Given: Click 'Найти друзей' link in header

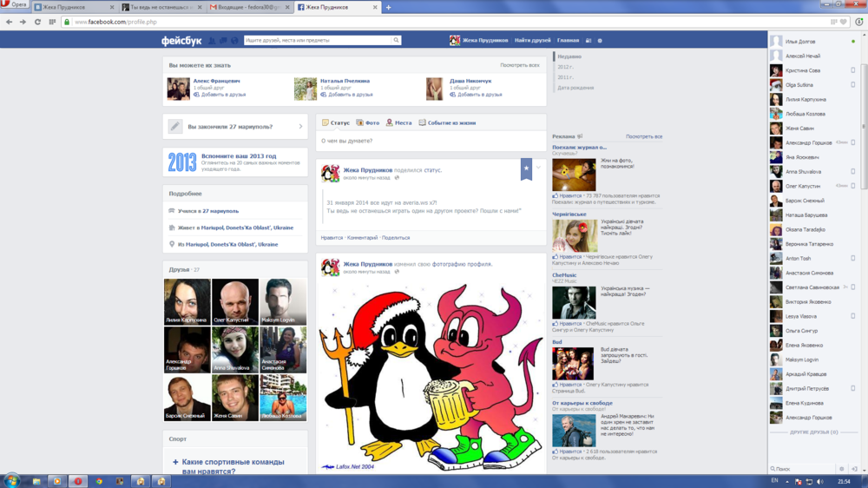Looking at the screenshot, I should (x=532, y=41).
